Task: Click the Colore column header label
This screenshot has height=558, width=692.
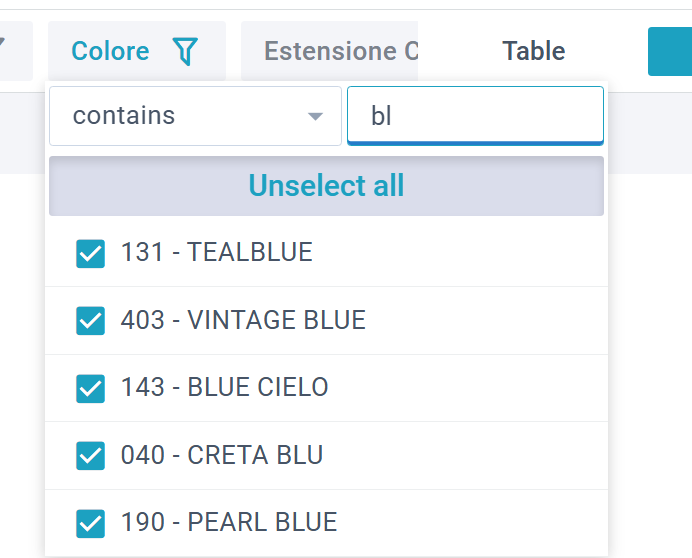Action: (110, 51)
